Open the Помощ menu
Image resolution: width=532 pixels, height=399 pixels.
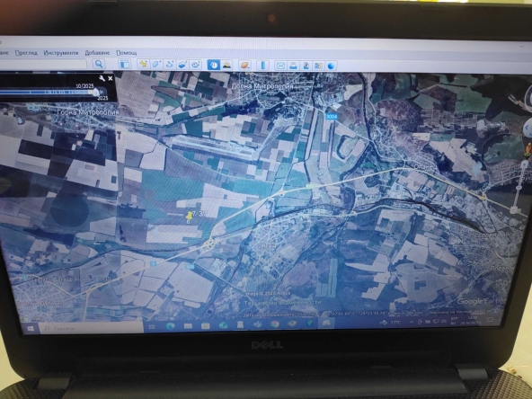127,53
